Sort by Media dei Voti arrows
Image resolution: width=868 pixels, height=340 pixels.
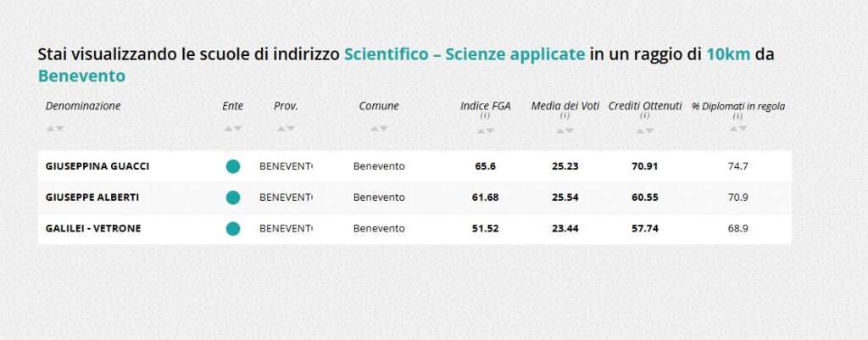[565, 131]
